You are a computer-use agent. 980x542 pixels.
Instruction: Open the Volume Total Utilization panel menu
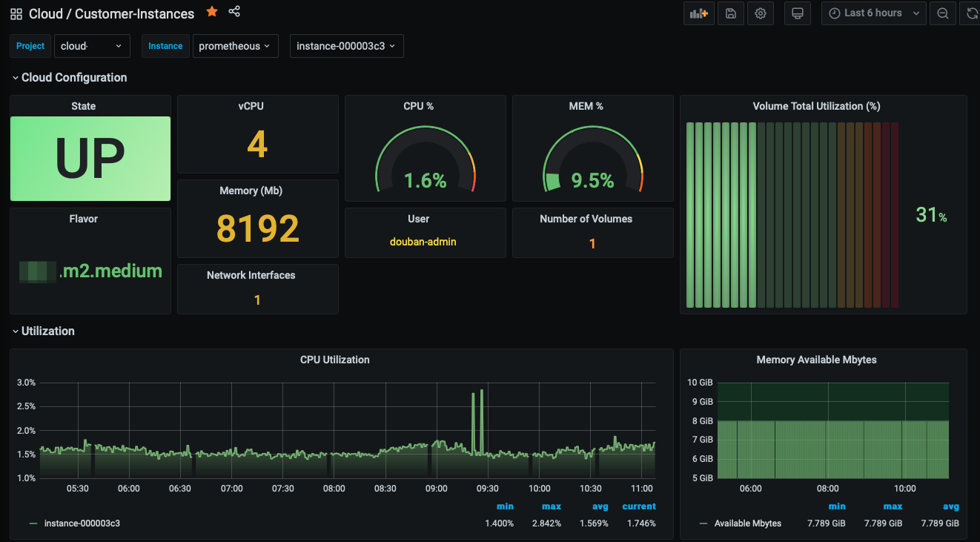(816, 106)
